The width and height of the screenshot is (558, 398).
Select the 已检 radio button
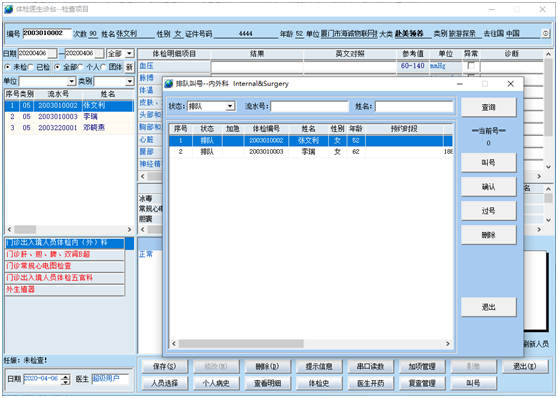(x=31, y=67)
